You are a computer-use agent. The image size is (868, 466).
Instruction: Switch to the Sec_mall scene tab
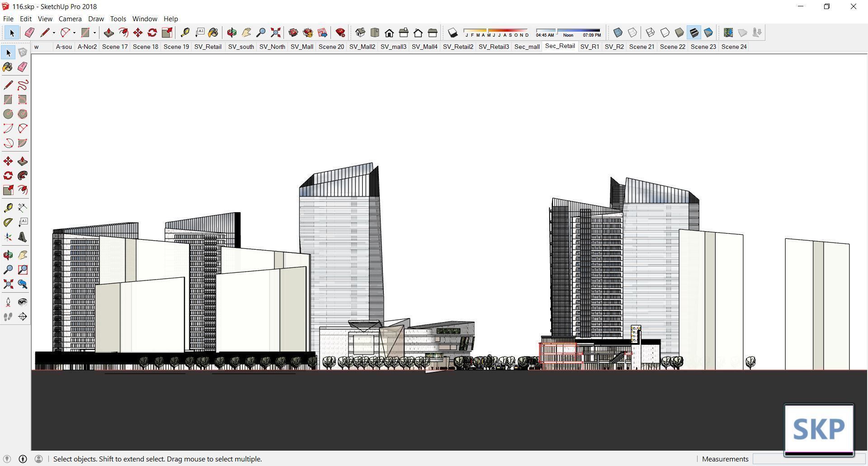(x=527, y=47)
